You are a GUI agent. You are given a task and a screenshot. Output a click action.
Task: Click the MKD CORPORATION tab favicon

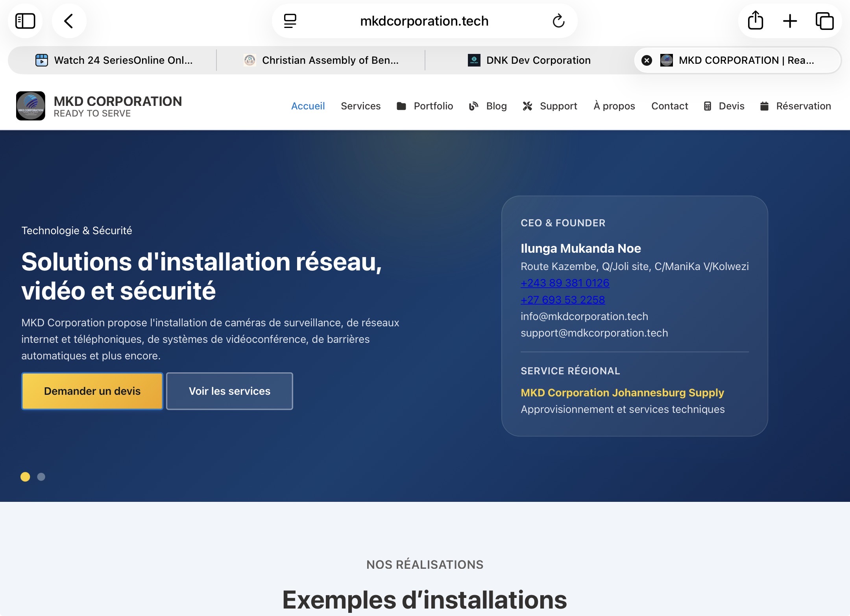666,60
